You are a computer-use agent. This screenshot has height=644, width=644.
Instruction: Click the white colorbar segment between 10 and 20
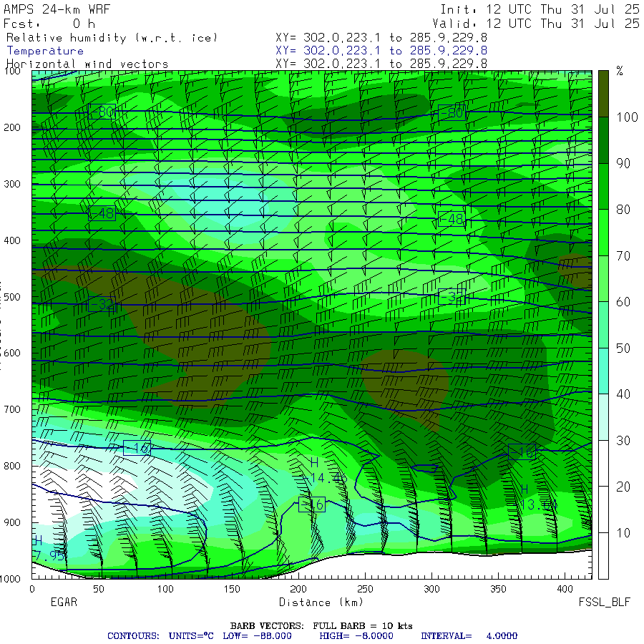pyautogui.click(x=603, y=509)
